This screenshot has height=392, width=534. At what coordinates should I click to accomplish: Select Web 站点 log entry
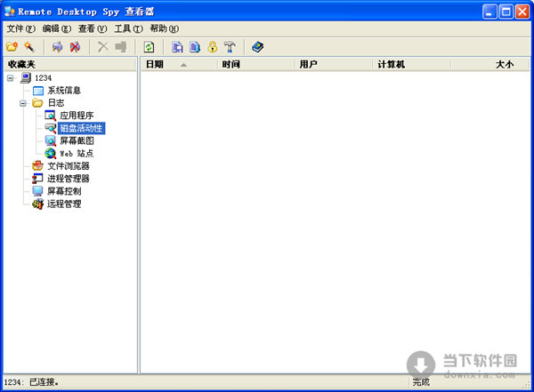(77, 154)
